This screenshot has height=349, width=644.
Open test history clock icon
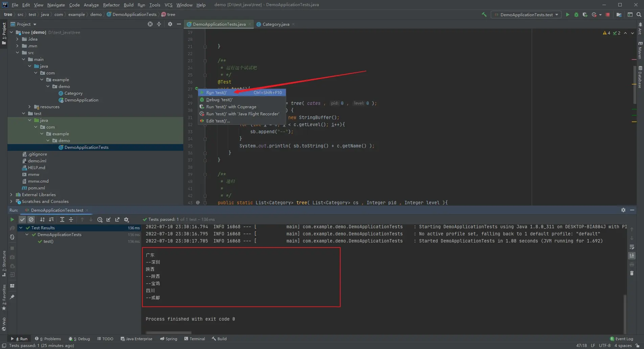pyautogui.click(x=100, y=219)
